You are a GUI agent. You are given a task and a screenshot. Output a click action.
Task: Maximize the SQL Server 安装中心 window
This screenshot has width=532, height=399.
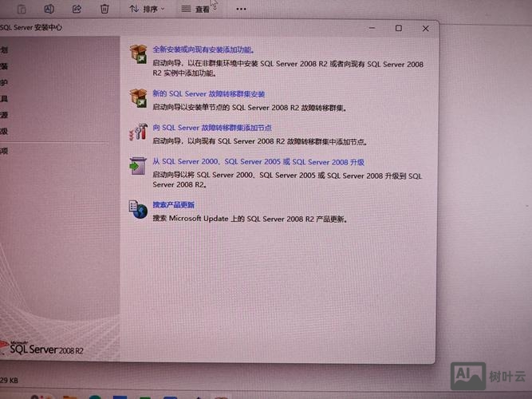[x=399, y=28]
